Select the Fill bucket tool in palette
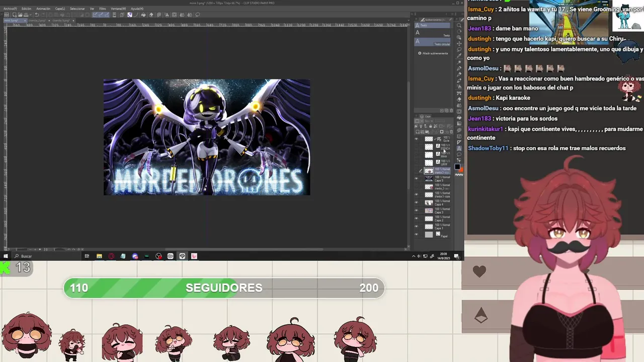The width and height of the screenshot is (644, 362). pos(459,118)
